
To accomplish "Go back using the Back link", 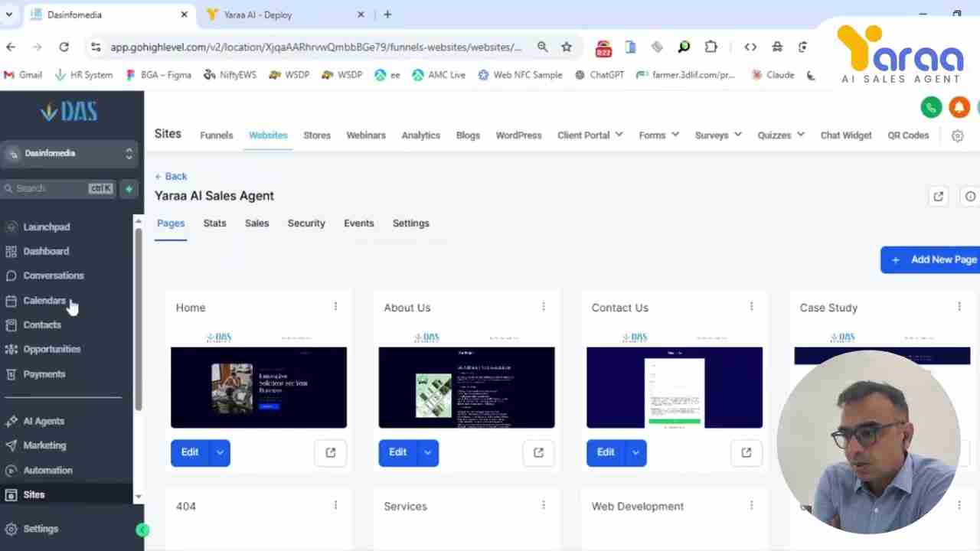I will (x=171, y=176).
